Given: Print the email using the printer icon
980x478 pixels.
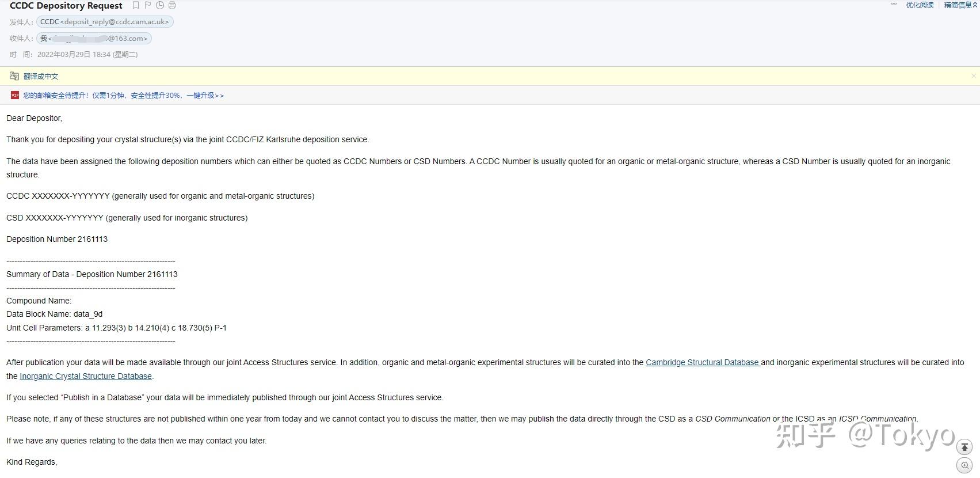Looking at the screenshot, I should point(172,6).
